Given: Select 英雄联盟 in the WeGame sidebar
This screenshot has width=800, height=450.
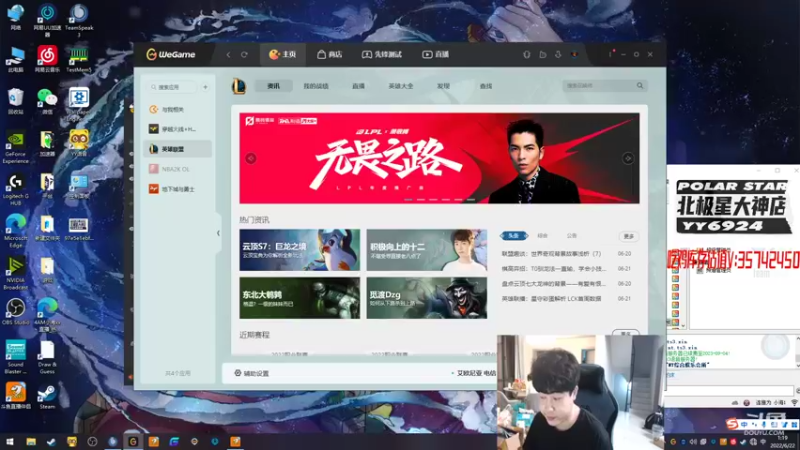Looking at the screenshot, I should coord(178,149).
